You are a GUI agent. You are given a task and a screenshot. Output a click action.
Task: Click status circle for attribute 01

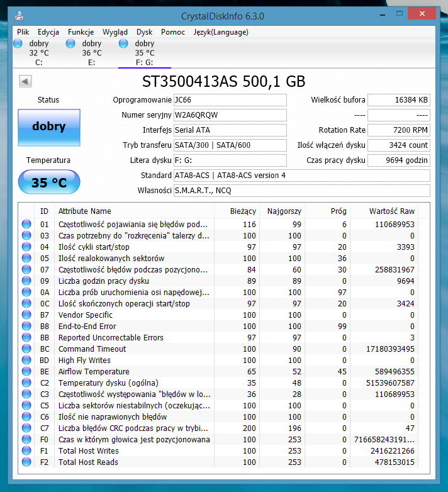[x=26, y=224]
